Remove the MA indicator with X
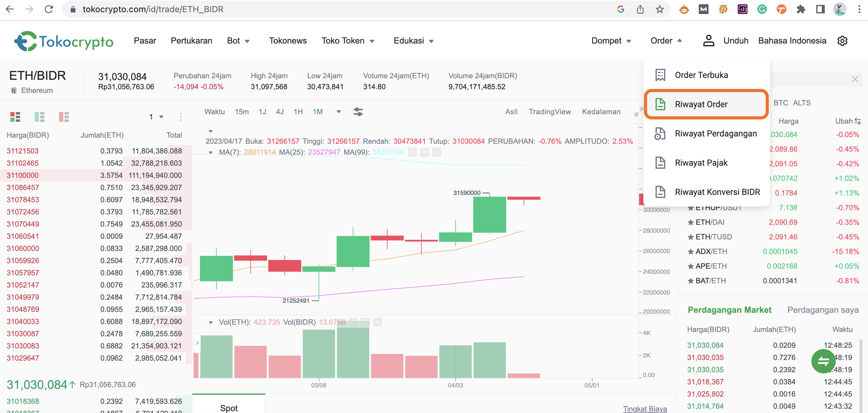 (x=437, y=152)
